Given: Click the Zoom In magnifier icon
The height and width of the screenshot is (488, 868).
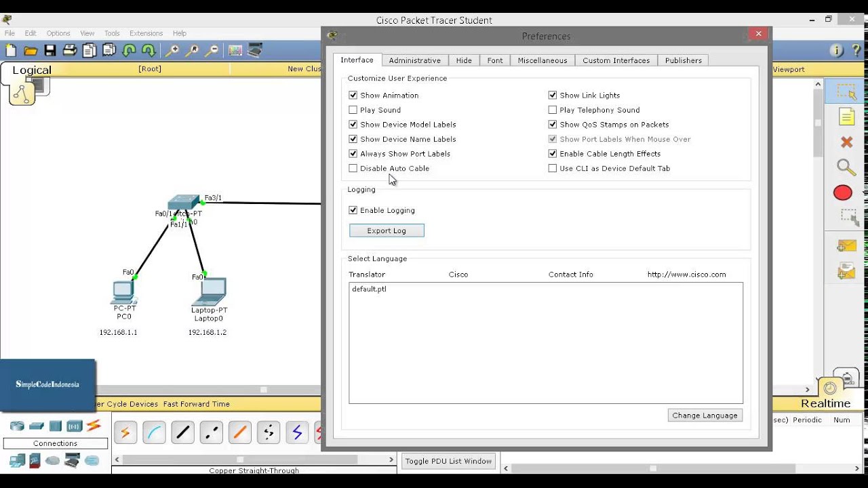Looking at the screenshot, I should [173, 50].
